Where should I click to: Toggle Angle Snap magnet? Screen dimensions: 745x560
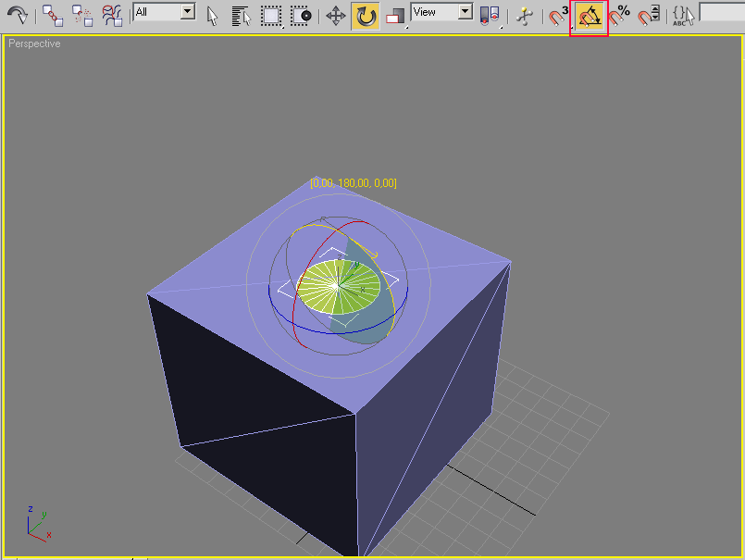[590, 17]
